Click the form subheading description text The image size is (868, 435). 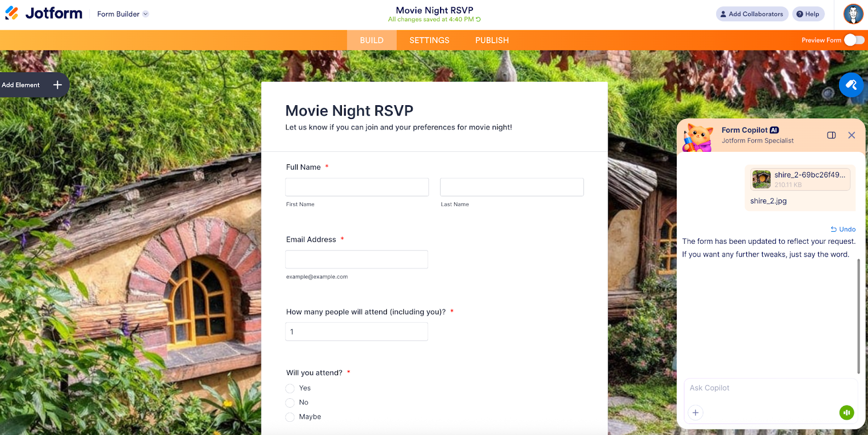(x=398, y=127)
